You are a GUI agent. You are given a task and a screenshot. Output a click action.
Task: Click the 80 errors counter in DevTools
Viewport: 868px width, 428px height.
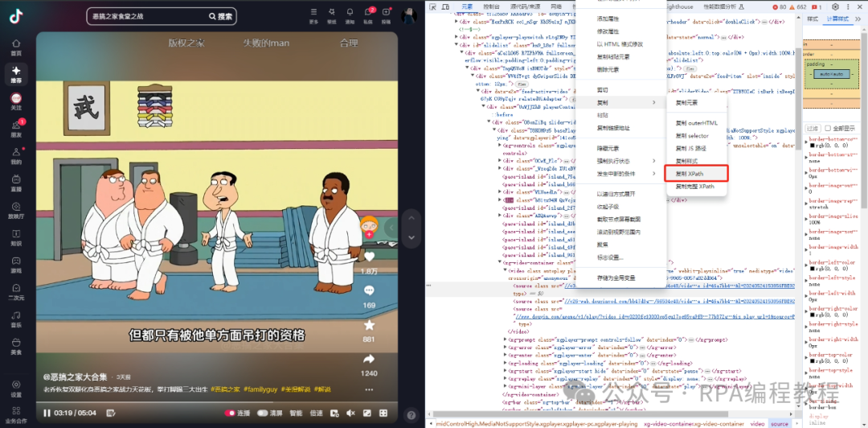[x=780, y=6]
